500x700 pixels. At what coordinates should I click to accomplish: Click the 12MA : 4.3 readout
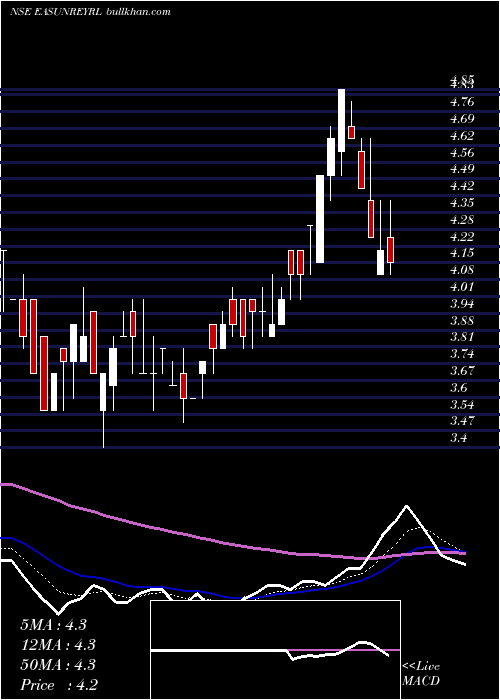point(58,645)
